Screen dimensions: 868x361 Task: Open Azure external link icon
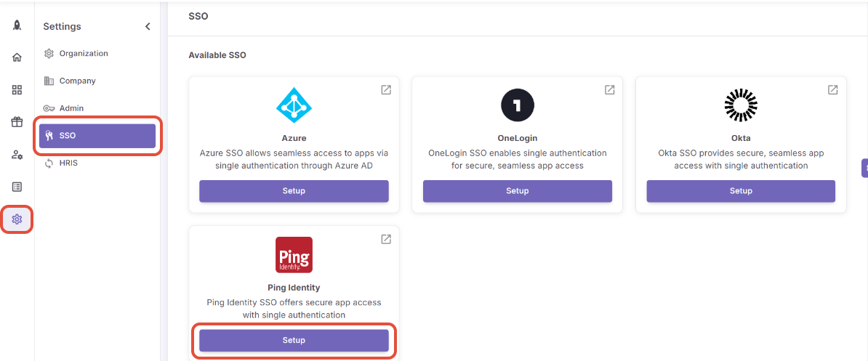point(386,90)
